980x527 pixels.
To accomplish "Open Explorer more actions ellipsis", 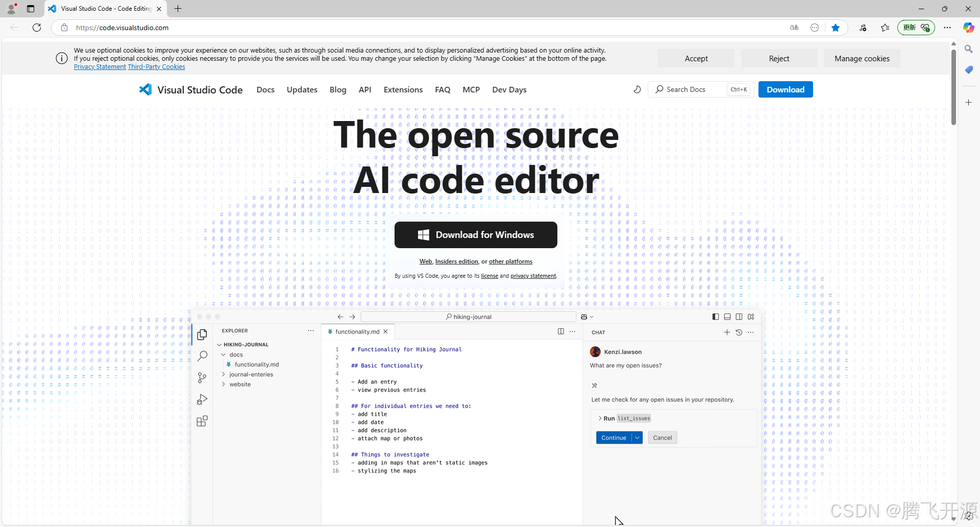I will pos(311,331).
